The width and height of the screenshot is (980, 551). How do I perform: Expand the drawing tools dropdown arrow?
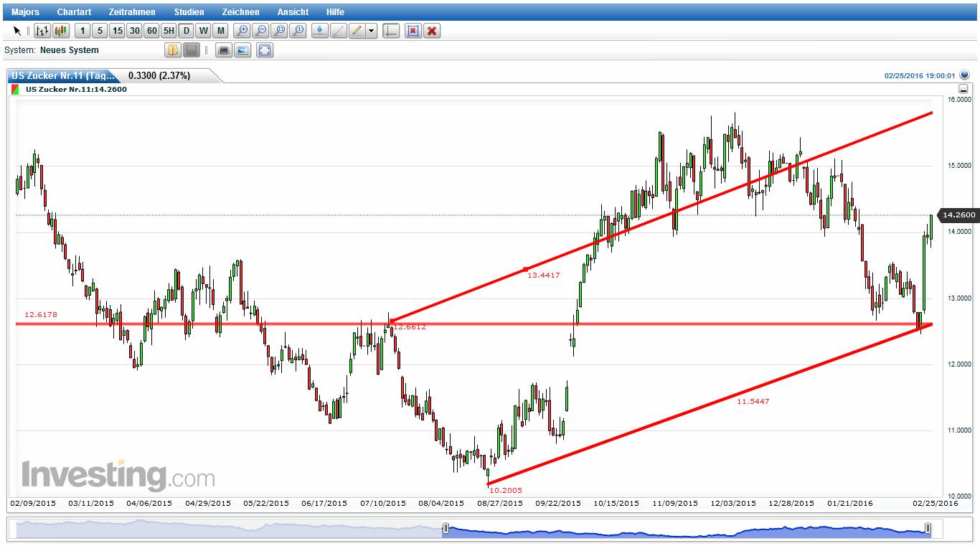tap(372, 31)
